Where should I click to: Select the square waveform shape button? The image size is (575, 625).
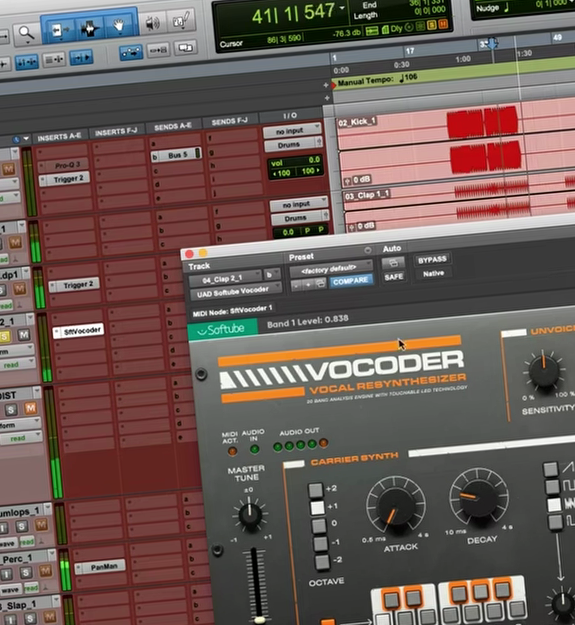pos(553,487)
